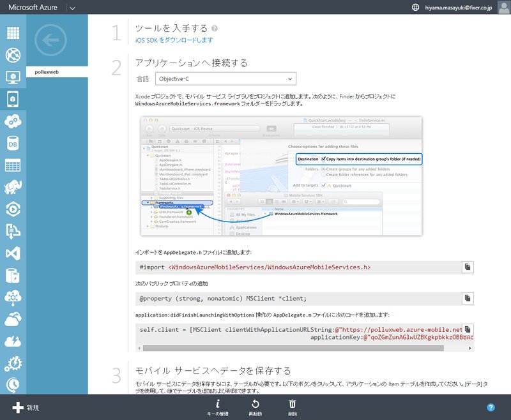Click the code scrollbar left arrow
This screenshot has width=511, height=420.
coord(139,348)
